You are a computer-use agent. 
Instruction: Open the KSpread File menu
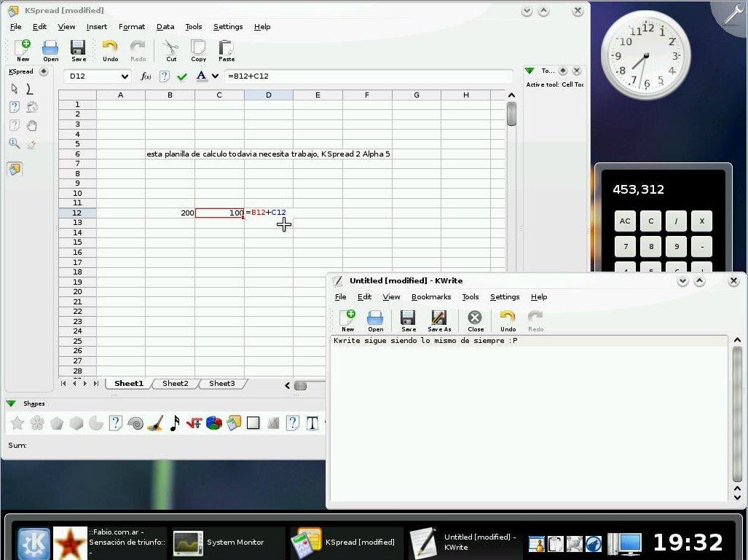click(x=16, y=27)
